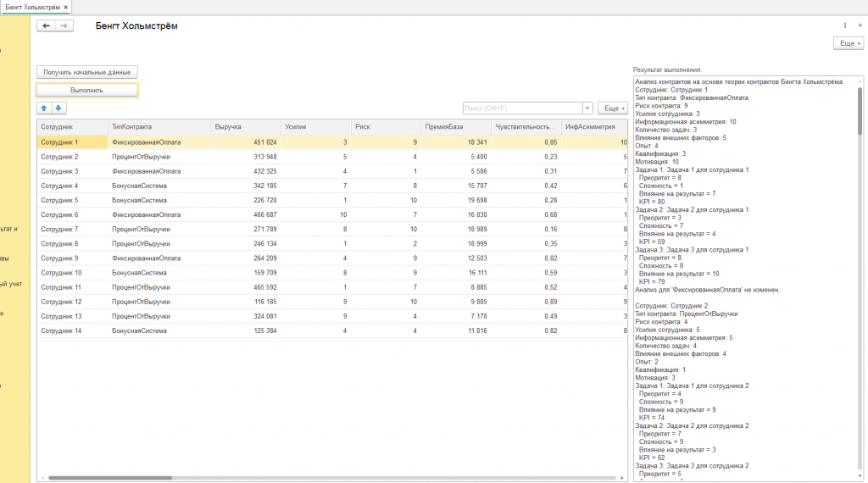Click the result panel vertical scrollbar thumb
Screen dimensions: 868x483
coord(860,111)
